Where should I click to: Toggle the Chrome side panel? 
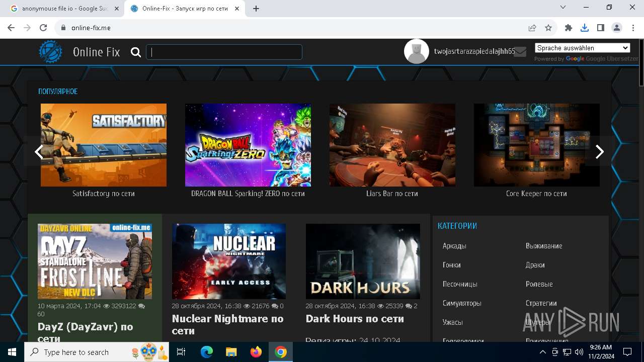(x=601, y=28)
